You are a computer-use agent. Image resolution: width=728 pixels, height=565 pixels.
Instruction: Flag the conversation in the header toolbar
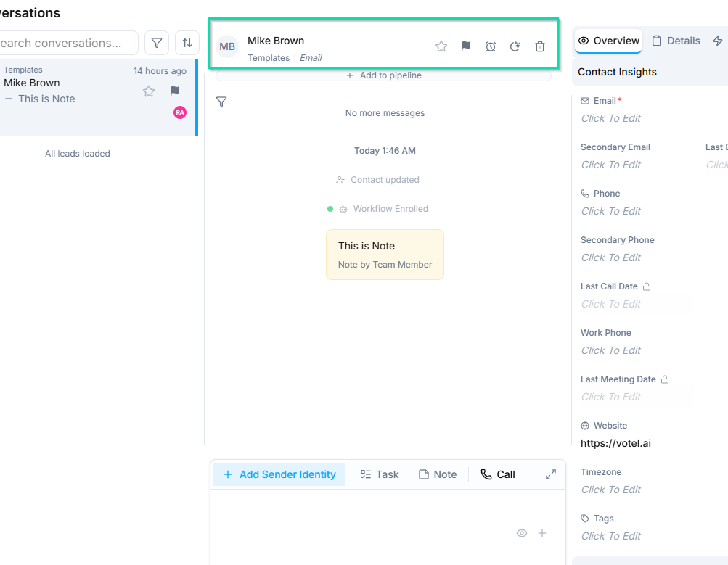click(466, 46)
